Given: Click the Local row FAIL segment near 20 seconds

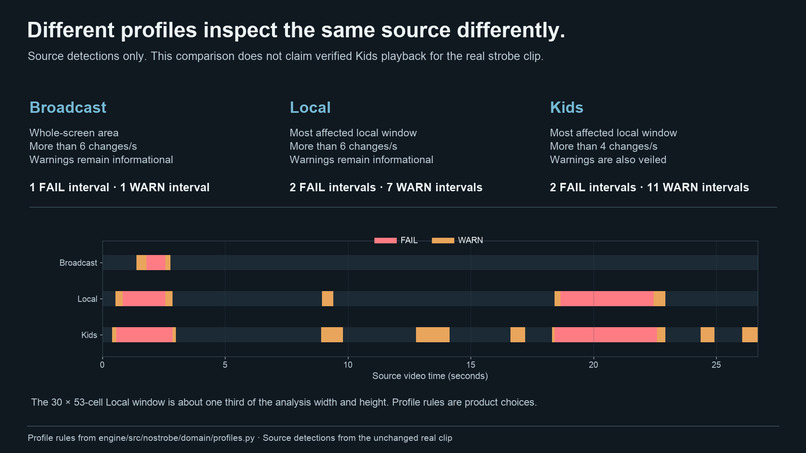Looking at the screenshot, I should click(607, 299).
